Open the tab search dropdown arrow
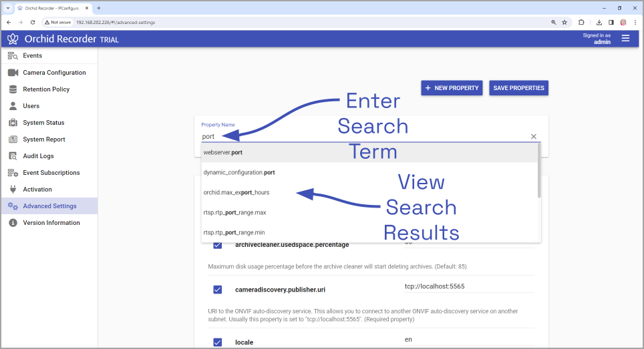644x349 pixels. tap(8, 8)
